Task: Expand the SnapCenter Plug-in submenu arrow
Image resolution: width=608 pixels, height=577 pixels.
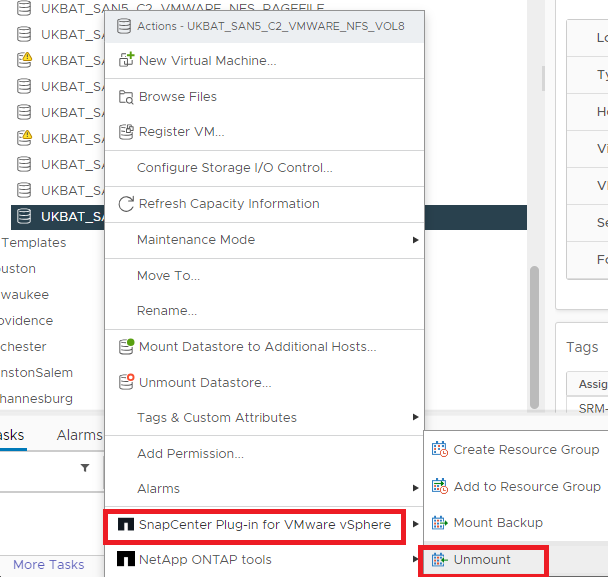Action: tap(415, 524)
